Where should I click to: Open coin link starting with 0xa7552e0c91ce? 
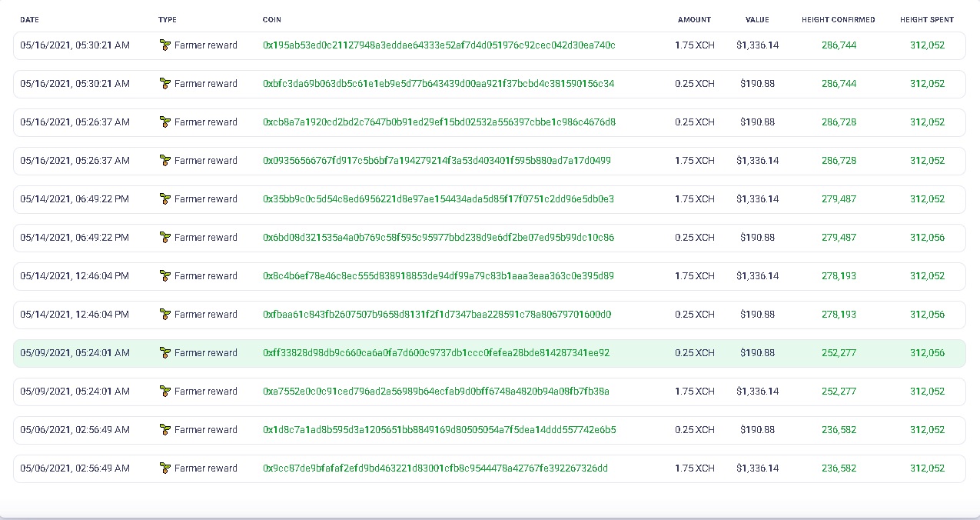pos(436,392)
